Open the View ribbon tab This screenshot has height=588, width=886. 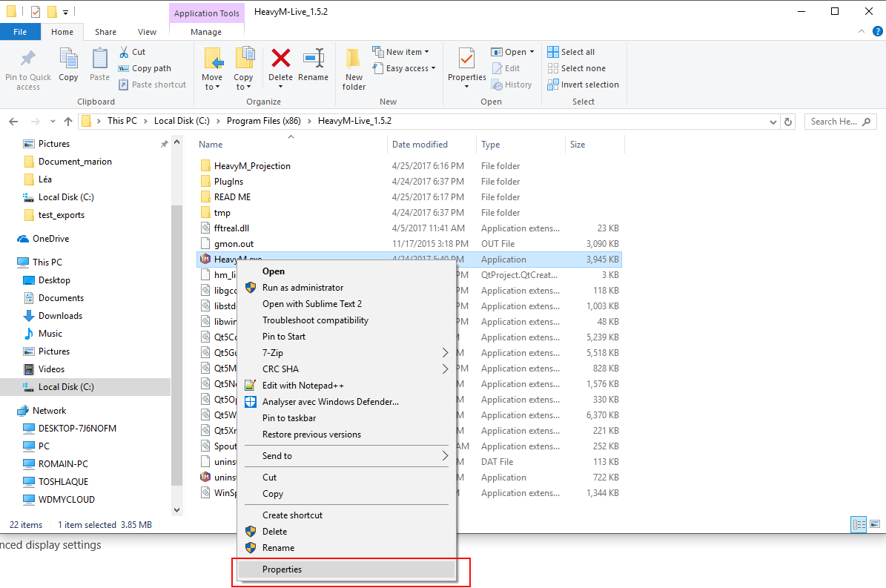147,32
